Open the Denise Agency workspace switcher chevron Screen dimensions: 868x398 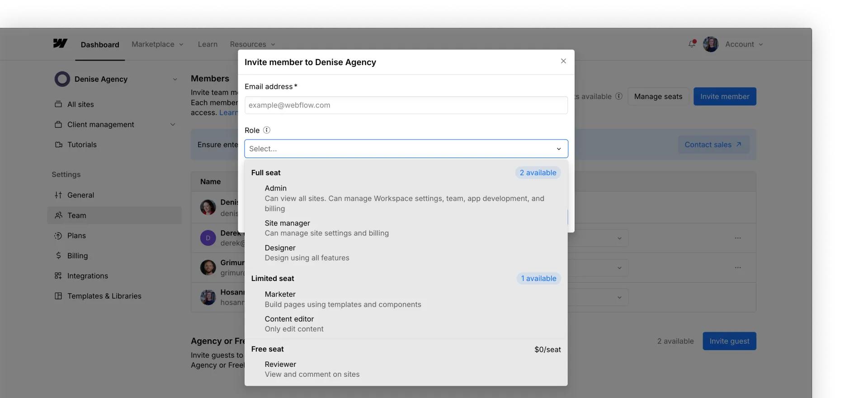pos(175,80)
